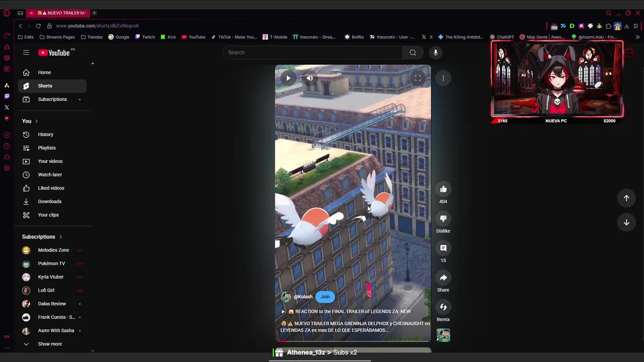
Task: Join the @Kolash channel membership
Action: pyautogui.click(x=325, y=297)
